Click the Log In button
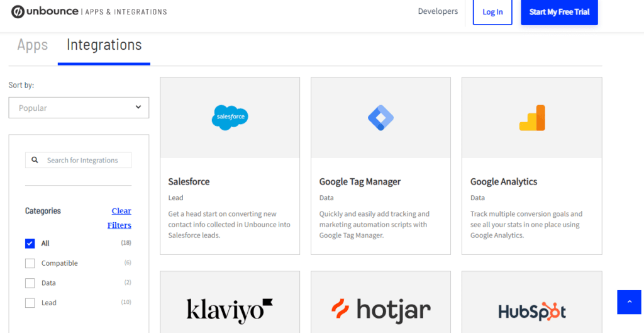 pyautogui.click(x=492, y=12)
